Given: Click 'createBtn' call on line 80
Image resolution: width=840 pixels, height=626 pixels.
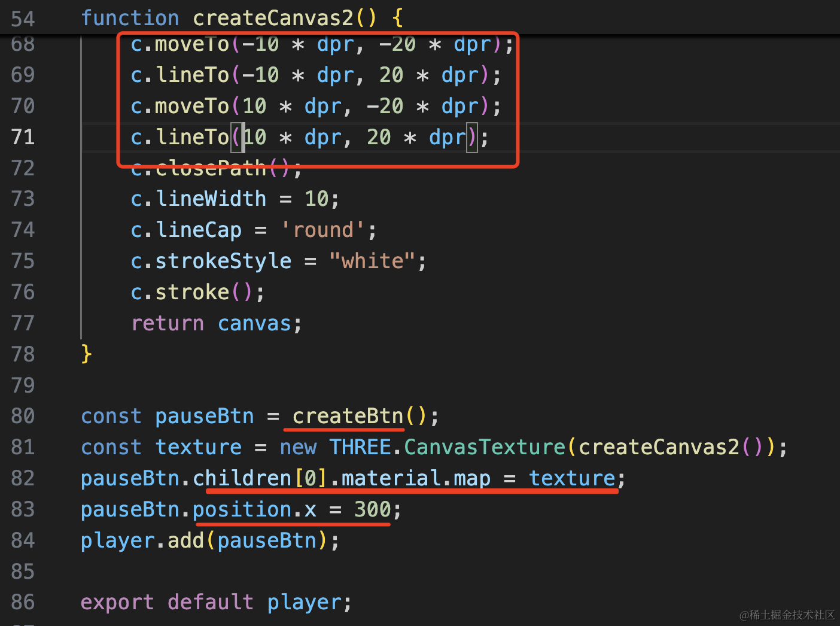Looking at the screenshot, I should tap(348, 416).
